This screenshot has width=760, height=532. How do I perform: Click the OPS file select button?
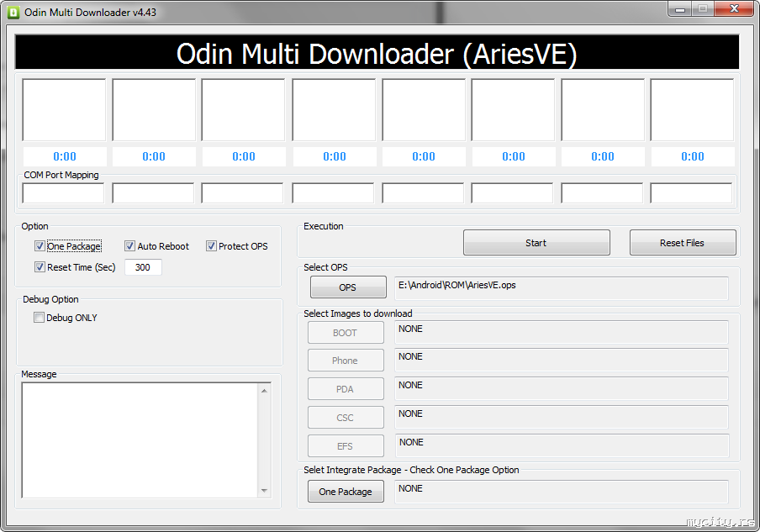pos(348,287)
